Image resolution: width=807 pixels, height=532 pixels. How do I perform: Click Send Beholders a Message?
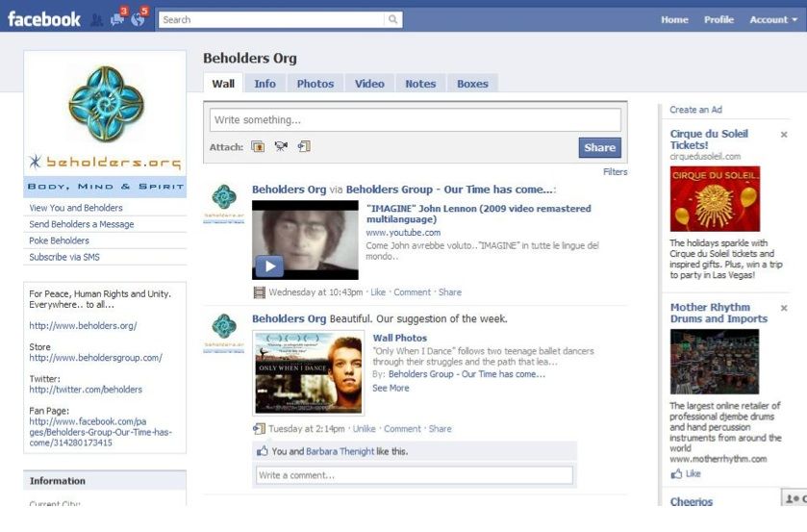(x=82, y=224)
